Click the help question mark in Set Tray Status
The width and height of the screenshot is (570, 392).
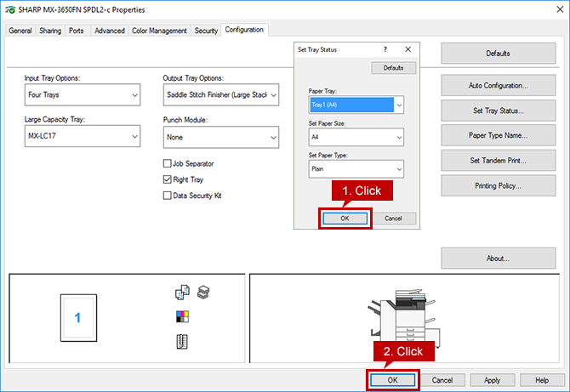[385, 49]
